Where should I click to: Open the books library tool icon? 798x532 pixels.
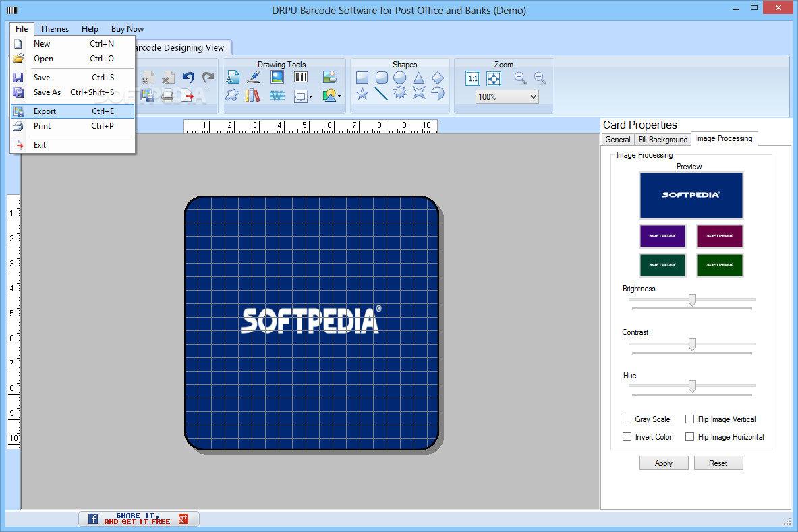(x=252, y=95)
